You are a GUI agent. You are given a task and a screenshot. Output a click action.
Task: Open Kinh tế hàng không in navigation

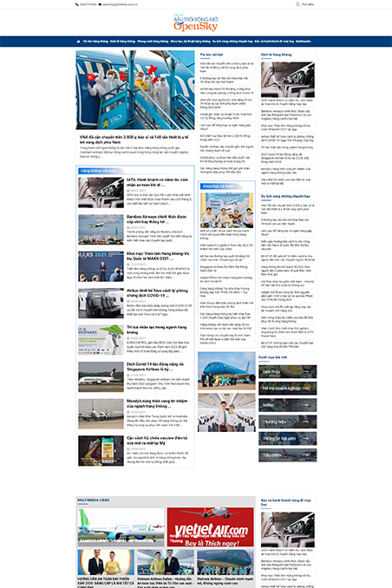click(122, 42)
